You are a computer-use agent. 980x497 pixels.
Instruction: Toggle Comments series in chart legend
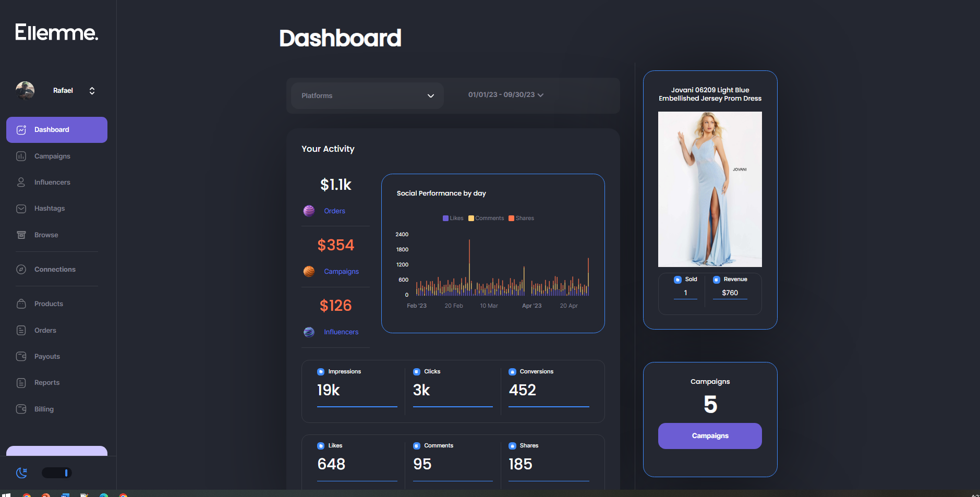(486, 219)
